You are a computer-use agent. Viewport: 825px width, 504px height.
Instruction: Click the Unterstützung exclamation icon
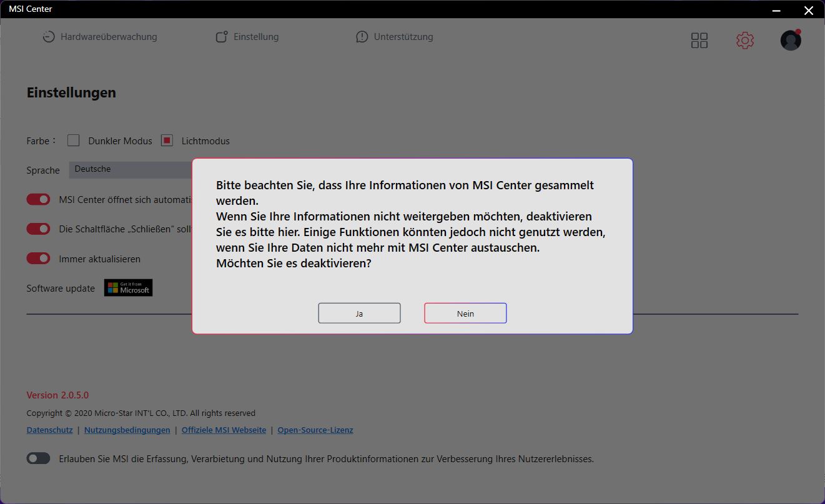[x=362, y=37]
